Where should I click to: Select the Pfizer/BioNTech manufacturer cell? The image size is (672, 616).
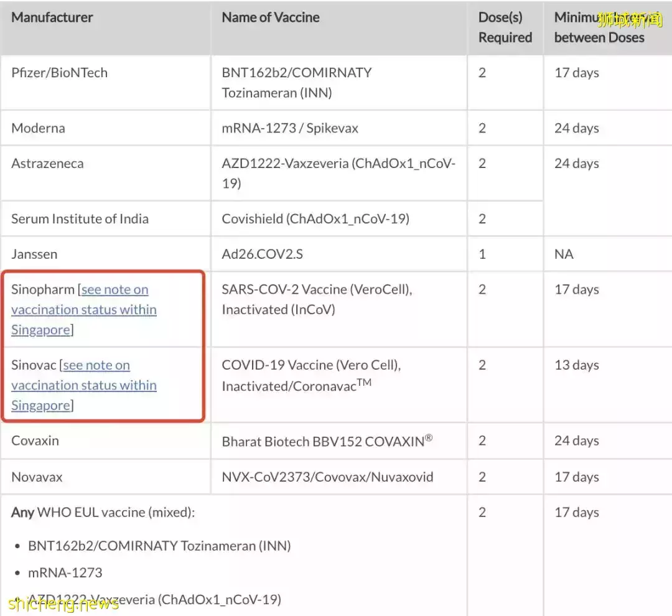click(60, 73)
